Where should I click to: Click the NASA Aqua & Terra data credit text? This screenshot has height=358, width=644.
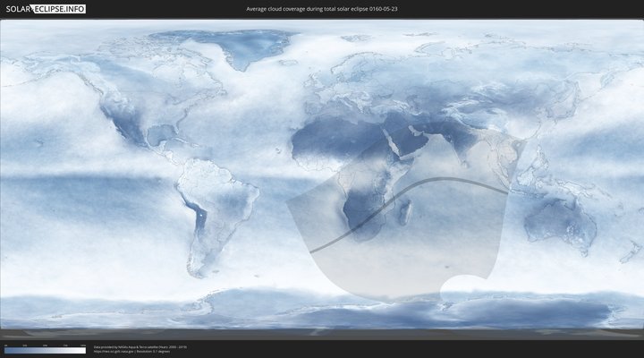coord(140,346)
